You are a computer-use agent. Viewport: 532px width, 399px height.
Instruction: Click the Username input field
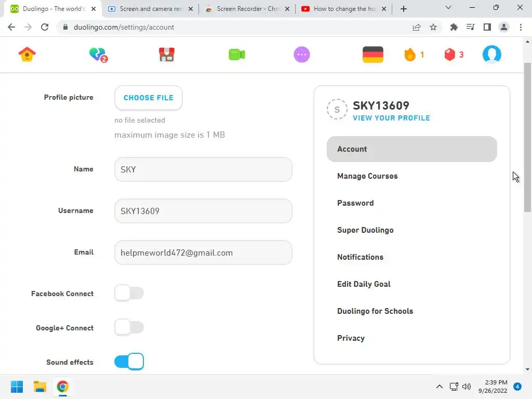click(203, 211)
